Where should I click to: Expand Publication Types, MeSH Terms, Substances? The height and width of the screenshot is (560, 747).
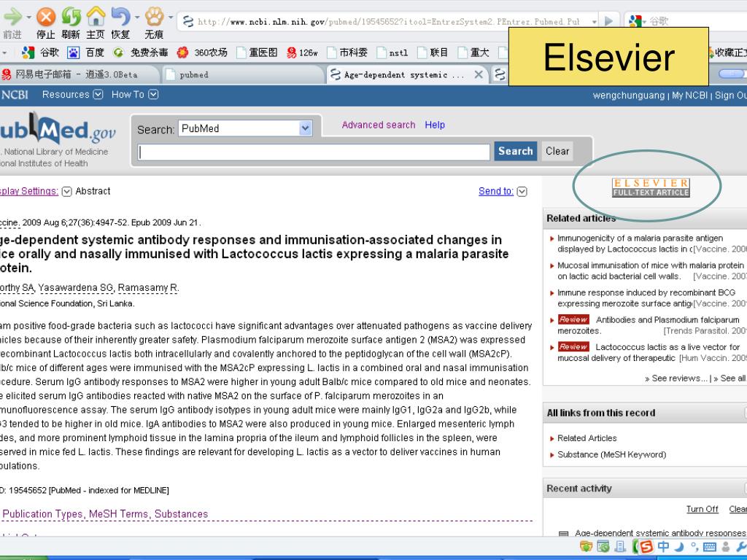tap(105, 514)
